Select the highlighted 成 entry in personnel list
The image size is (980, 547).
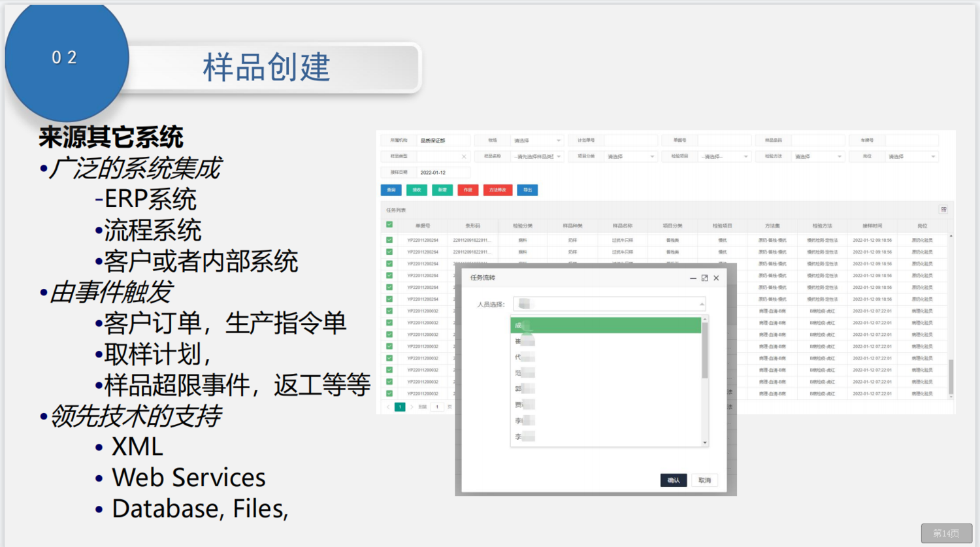[x=606, y=325]
